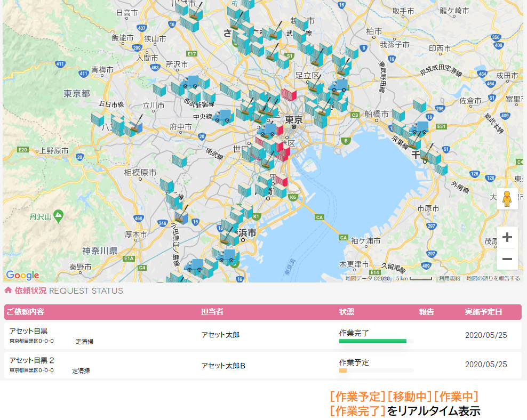This screenshot has height=420, width=527.
Task: Click the 実施予定日 column header
Action: point(483,312)
